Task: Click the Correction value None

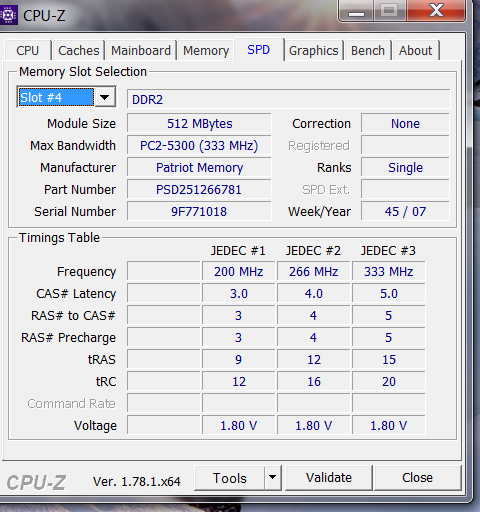Action: tap(405, 124)
